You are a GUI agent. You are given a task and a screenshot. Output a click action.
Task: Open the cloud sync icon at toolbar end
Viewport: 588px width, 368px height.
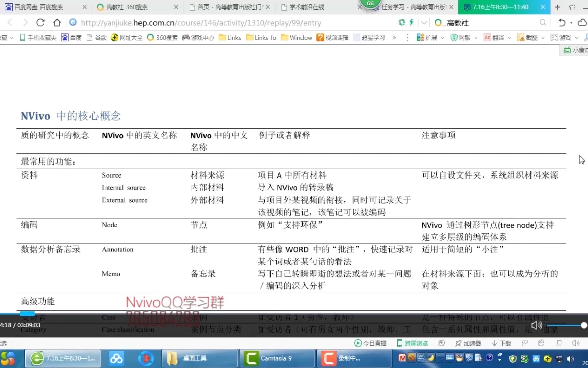click(x=583, y=23)
